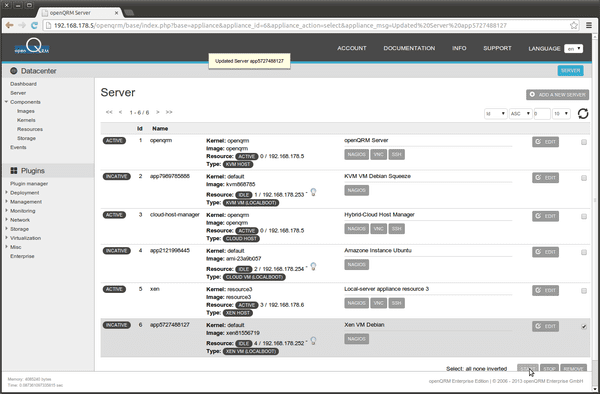Refresh the server table list

coord(583,114)
